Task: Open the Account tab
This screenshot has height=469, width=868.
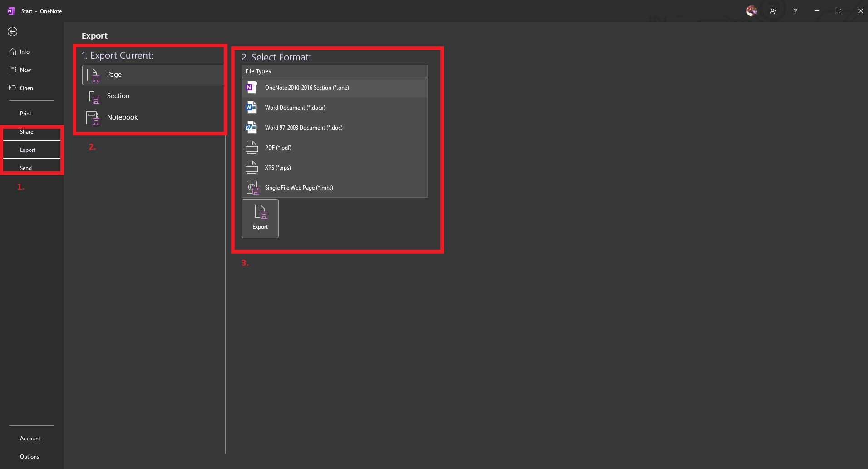Action: tap(32, 439)
